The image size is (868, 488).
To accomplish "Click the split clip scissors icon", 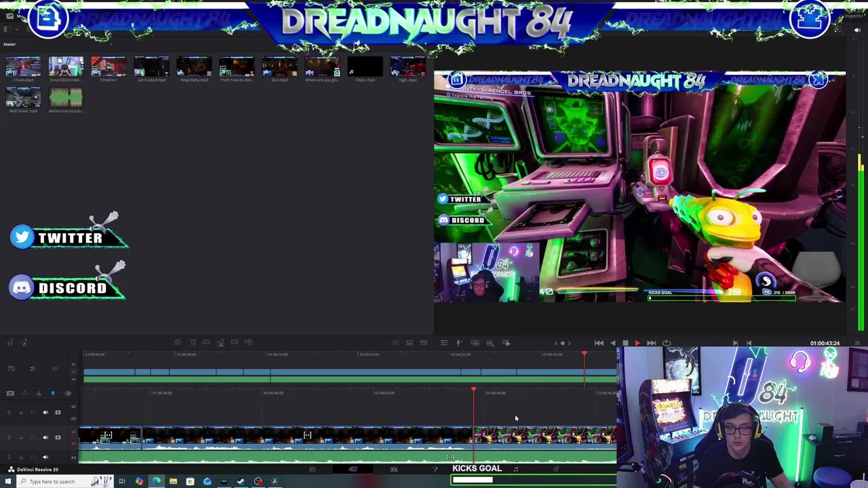I will [39, 393].
